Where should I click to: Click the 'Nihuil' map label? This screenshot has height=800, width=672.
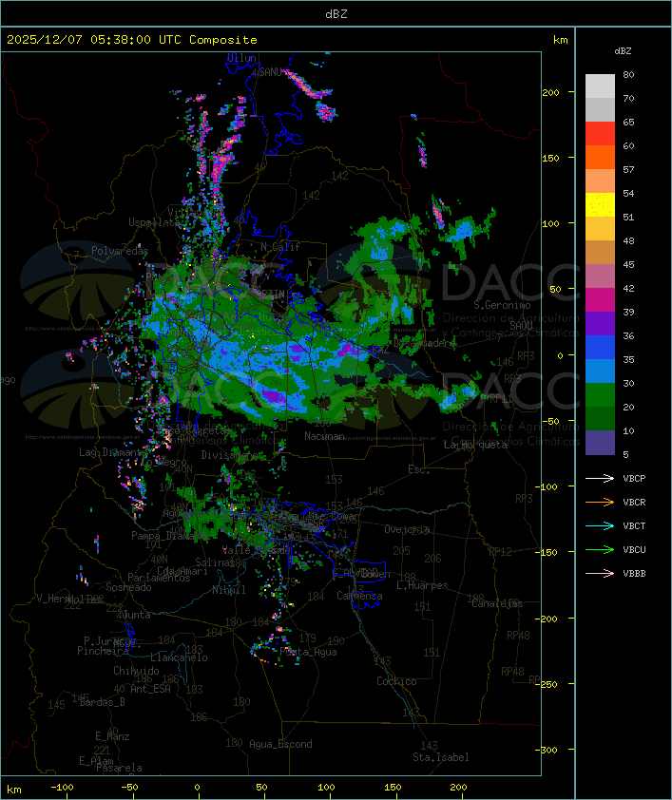pyautogui.click(x=229, y=590)
